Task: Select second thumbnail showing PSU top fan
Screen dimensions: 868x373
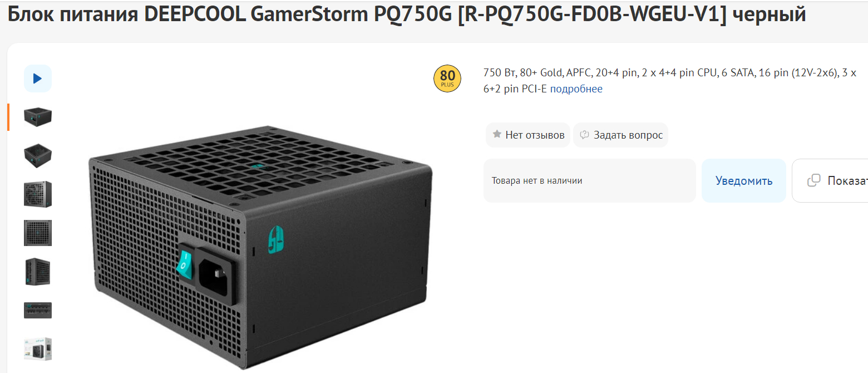Action: [38, 155]
